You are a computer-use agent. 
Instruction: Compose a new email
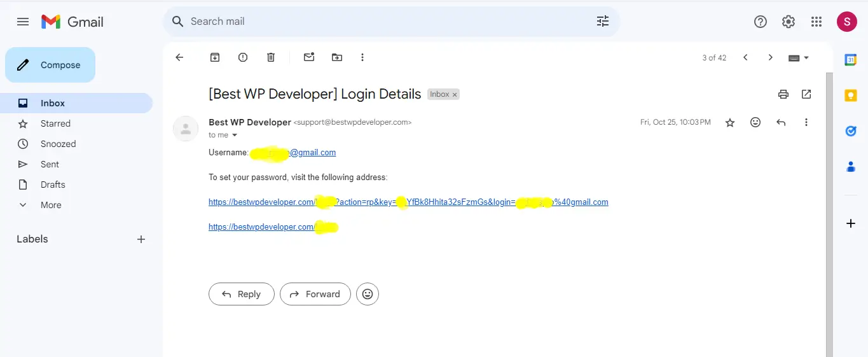coord(50,65)
